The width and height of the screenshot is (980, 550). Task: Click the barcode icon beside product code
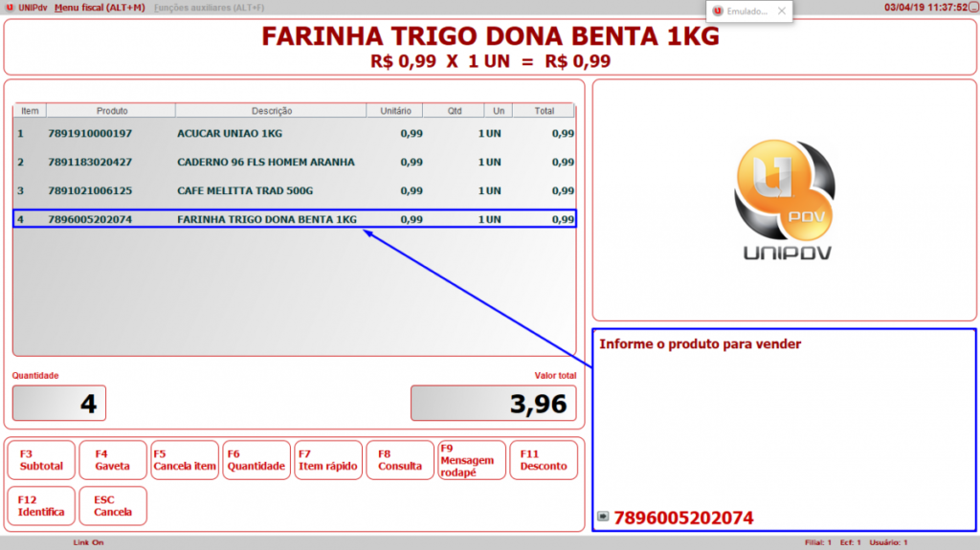(x=603, y=517)
